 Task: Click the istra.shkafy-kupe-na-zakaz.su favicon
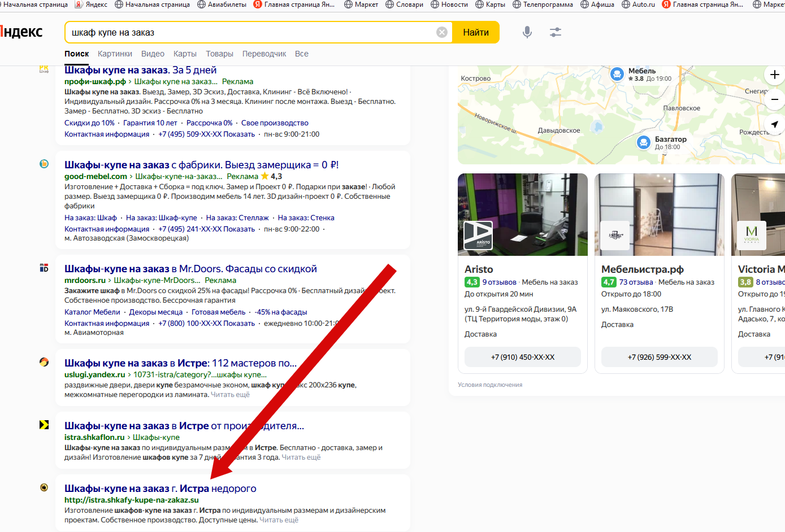tap(44, 487)
